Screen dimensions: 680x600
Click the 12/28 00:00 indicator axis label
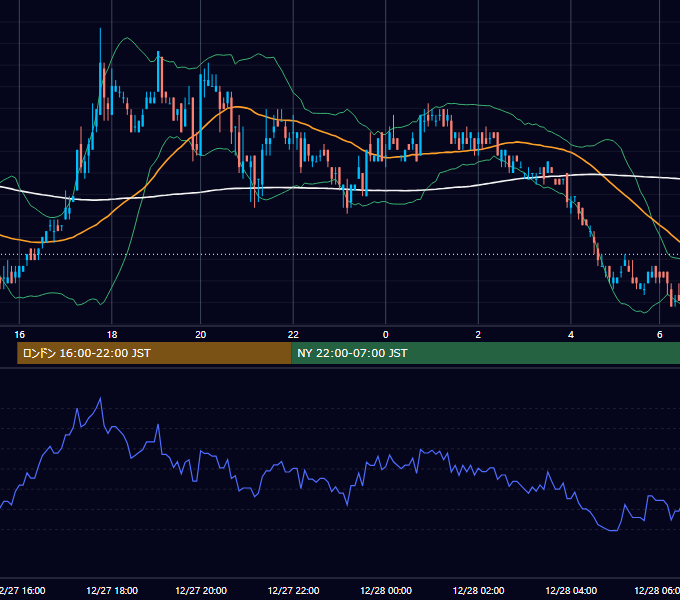386,590
